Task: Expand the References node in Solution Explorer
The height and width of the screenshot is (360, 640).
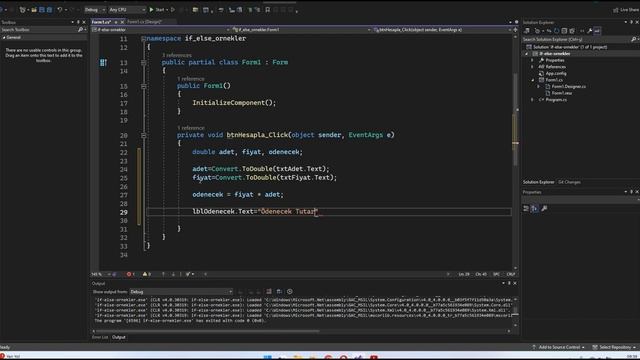Action: 532,67
